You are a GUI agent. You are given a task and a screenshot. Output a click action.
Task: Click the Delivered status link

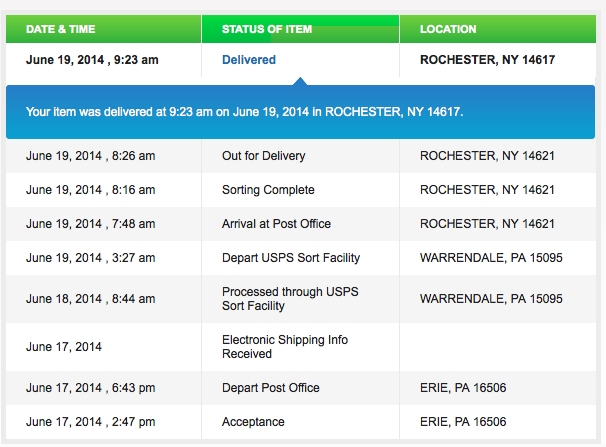(x=249, y=60)
